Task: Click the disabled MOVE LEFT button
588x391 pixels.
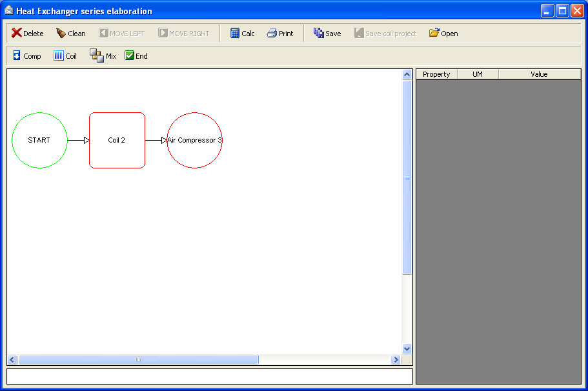Action: [122, 34]
